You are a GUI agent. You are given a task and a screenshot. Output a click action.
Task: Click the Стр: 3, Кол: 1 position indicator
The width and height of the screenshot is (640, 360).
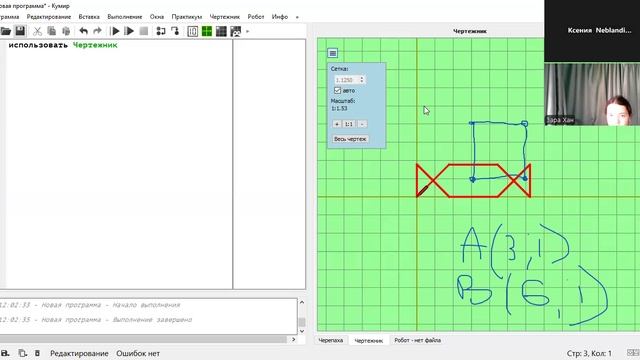[x=589, y=353]
